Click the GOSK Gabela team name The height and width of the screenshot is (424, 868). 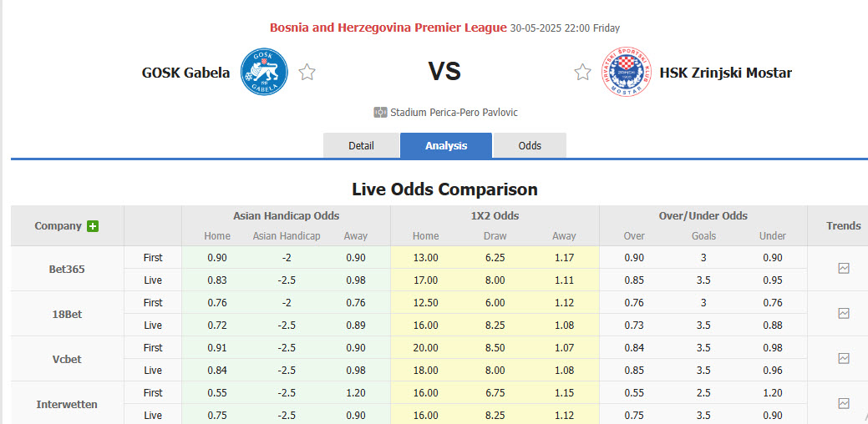(x=185, y=73)
